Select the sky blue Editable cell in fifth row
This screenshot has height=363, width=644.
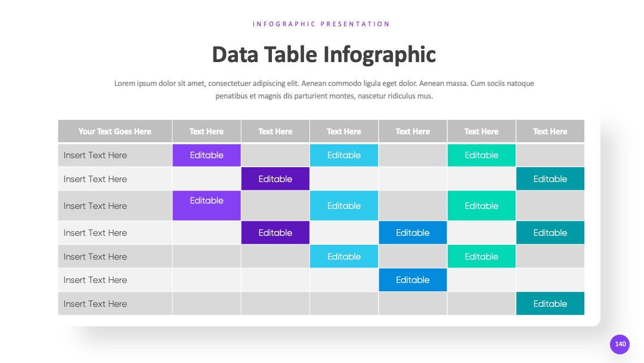(344, 257)
